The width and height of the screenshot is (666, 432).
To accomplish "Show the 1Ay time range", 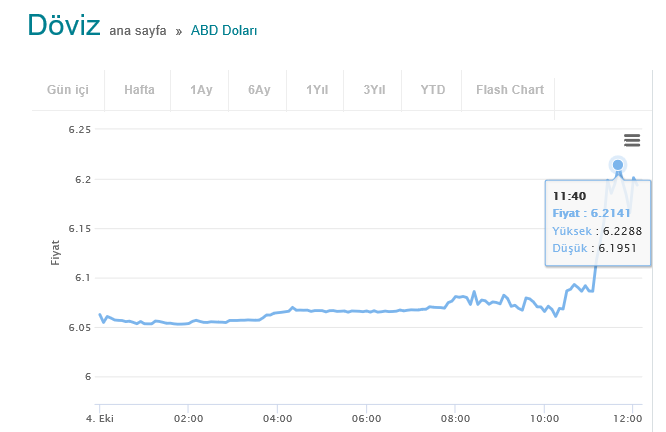I will click(x=201, y=90).
